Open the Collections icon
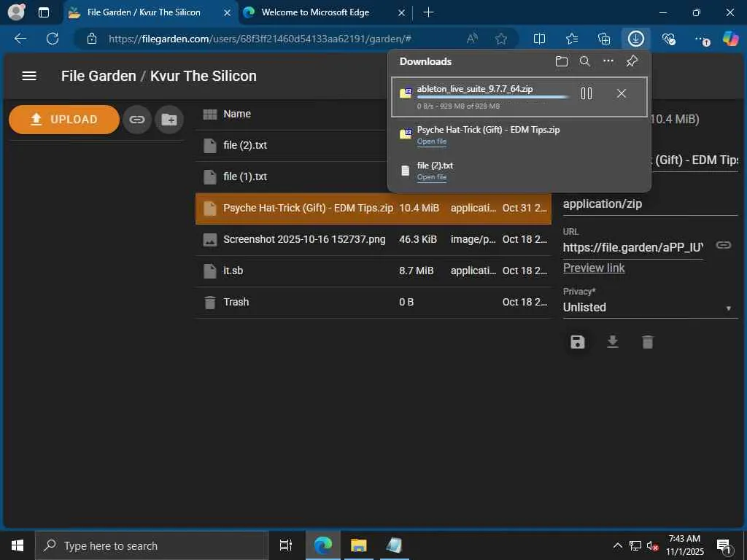Viewport: 747px width, 560px height. (x=604, y=39)
